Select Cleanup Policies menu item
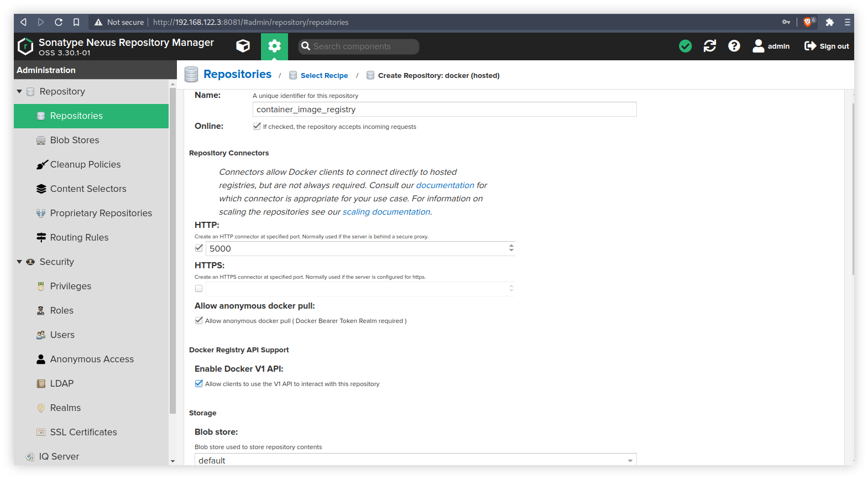 (85, 164)
